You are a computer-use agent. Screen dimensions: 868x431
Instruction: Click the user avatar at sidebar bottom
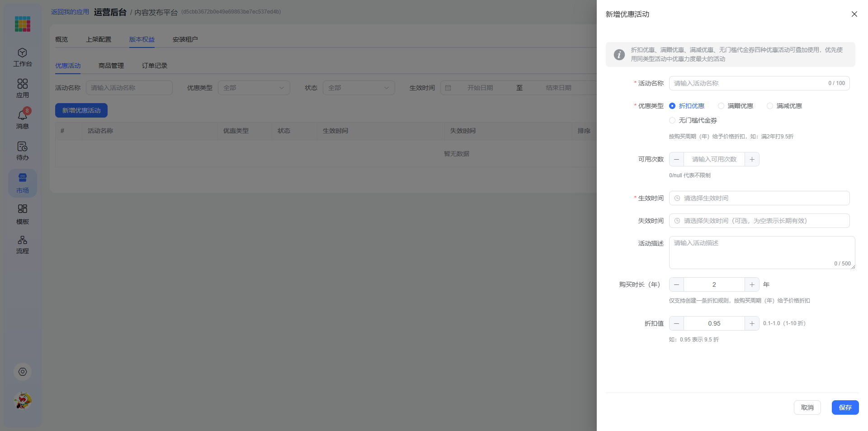tap(23, 401)
